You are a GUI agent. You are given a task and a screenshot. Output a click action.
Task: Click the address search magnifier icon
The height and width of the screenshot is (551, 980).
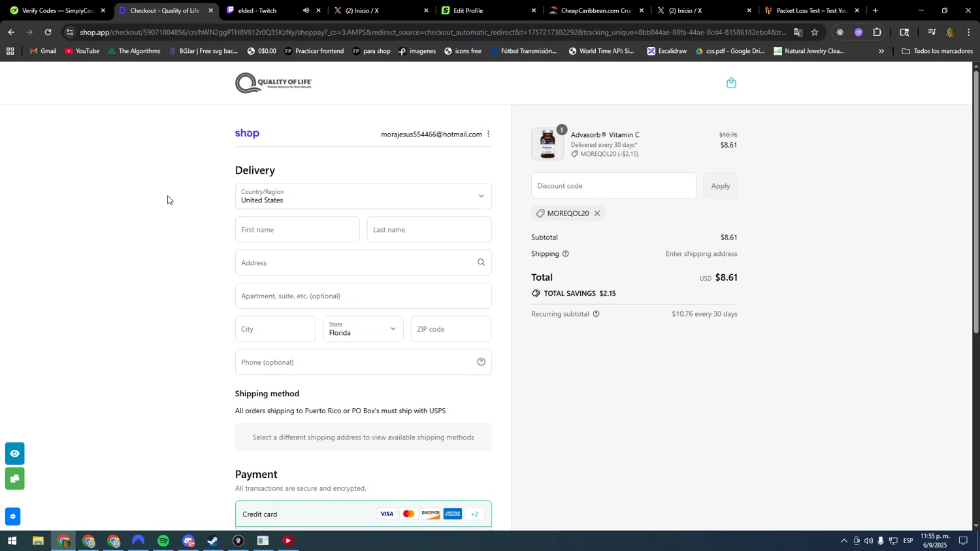click(x=481, y=262)
